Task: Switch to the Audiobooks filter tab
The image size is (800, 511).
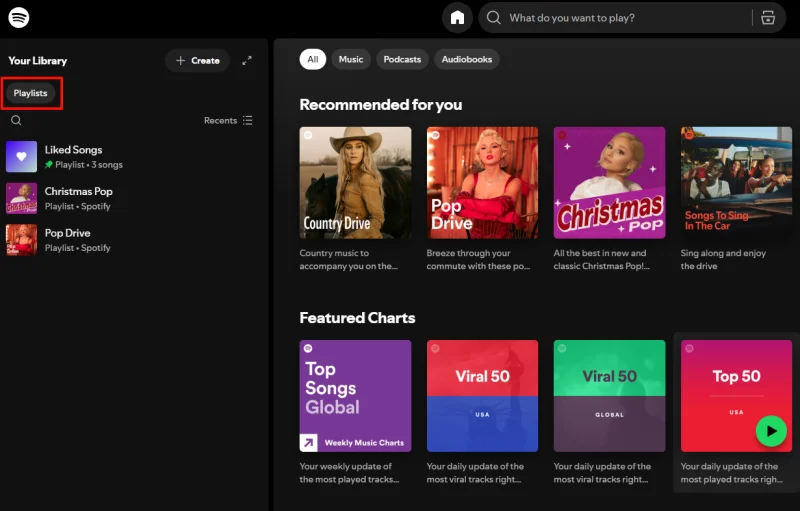Action: (x=466, y=59)
